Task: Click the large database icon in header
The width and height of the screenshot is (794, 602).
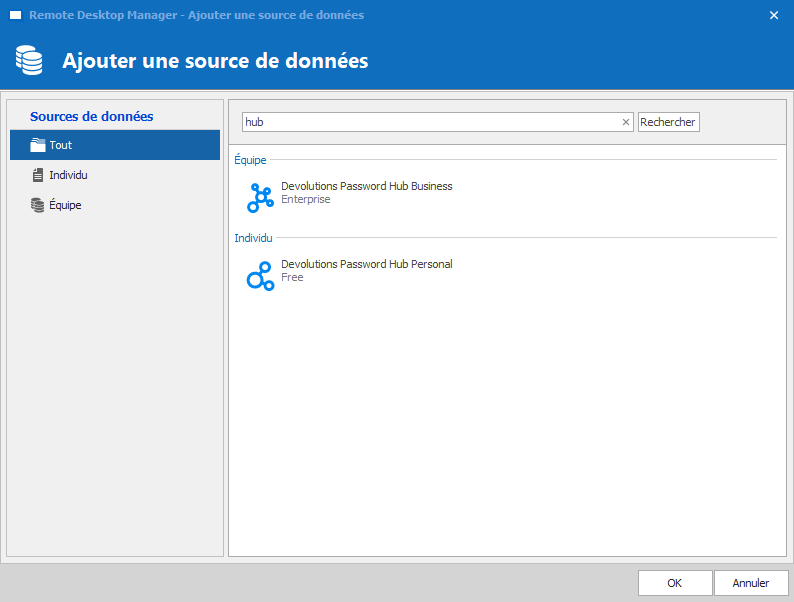Action: click(x=29, y=61)
